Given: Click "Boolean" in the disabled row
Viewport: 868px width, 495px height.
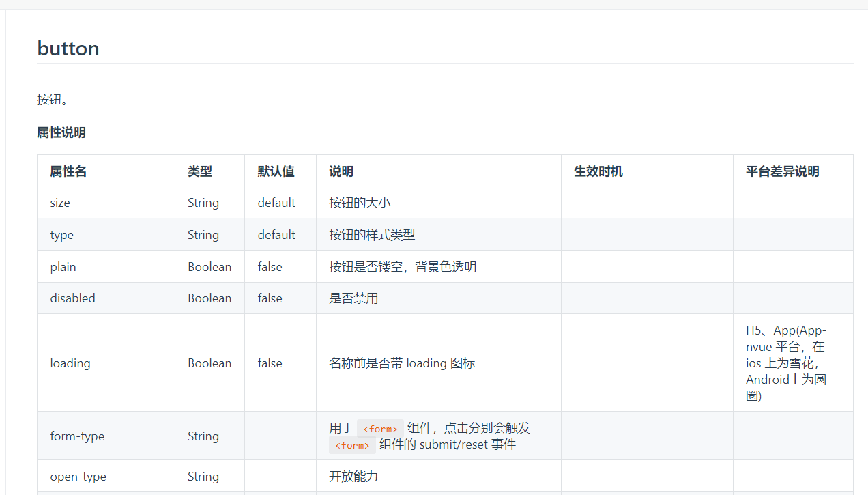Looking at the screenshot, I should point(209,298).
